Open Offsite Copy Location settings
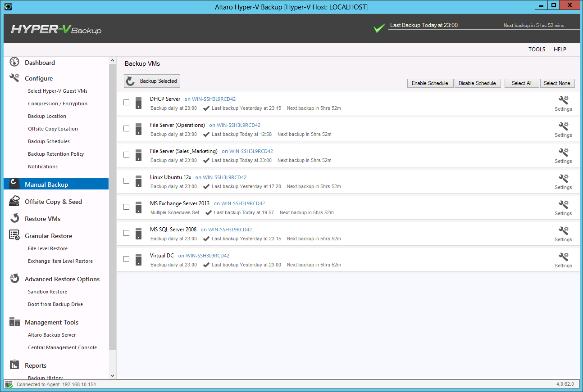583x392 pixels. point(53,129)
